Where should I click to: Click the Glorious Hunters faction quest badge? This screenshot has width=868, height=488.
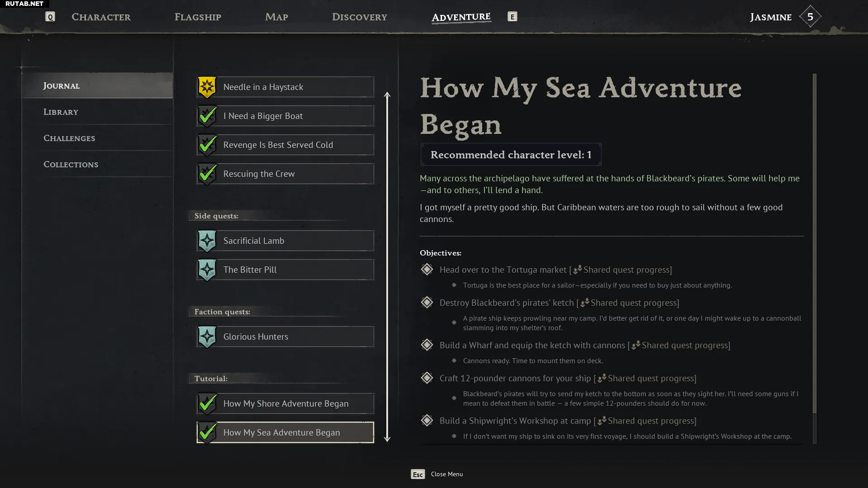(x=207, y=336)
